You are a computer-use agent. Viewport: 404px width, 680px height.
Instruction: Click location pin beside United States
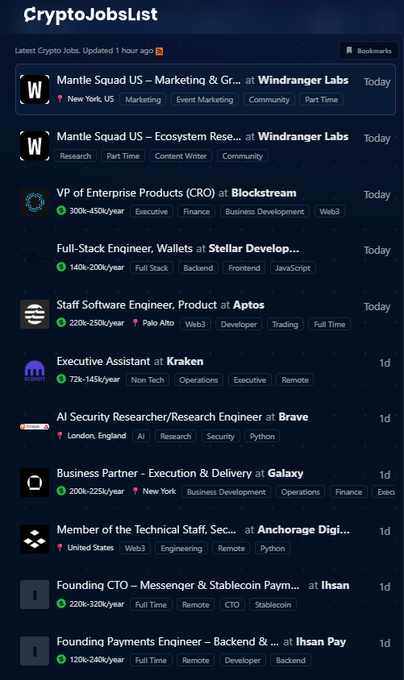point(60,547)
